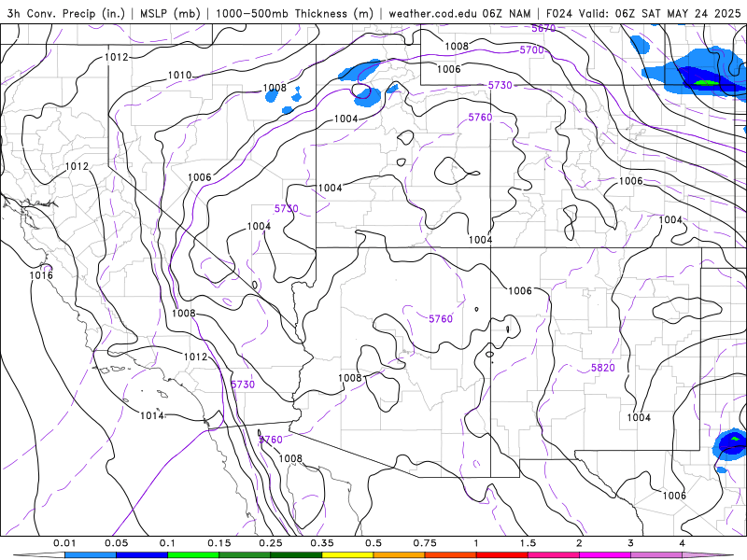Click the yellow 0.35–0.5 legend swatch
The width and height of the screenshot is (747, 560).
tap(347, 555)
